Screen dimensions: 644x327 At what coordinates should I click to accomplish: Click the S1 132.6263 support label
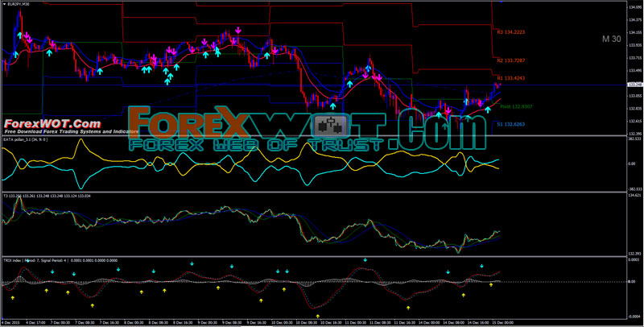pos(513,124)
